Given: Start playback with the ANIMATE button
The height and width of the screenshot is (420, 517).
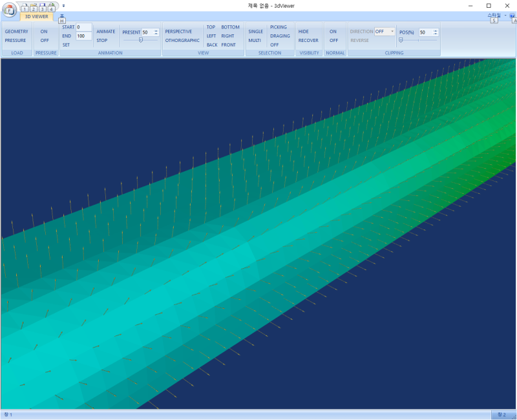Looking at the screenshot, I should [105, 31].
